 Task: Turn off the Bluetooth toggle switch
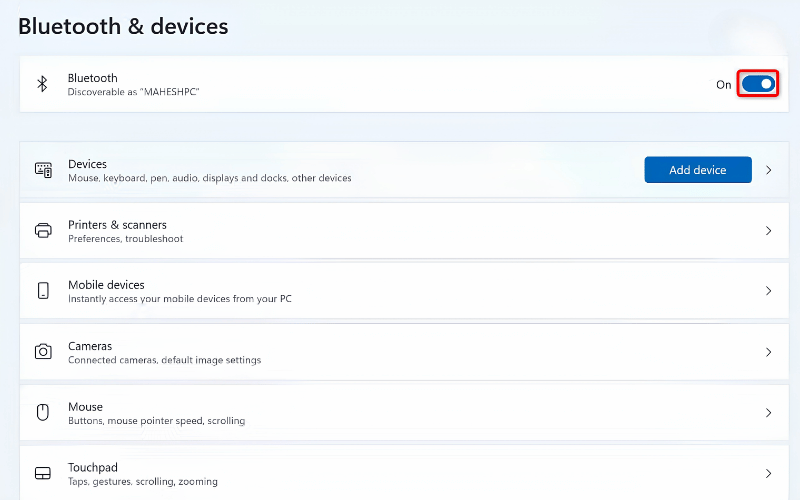coord(758,84)
